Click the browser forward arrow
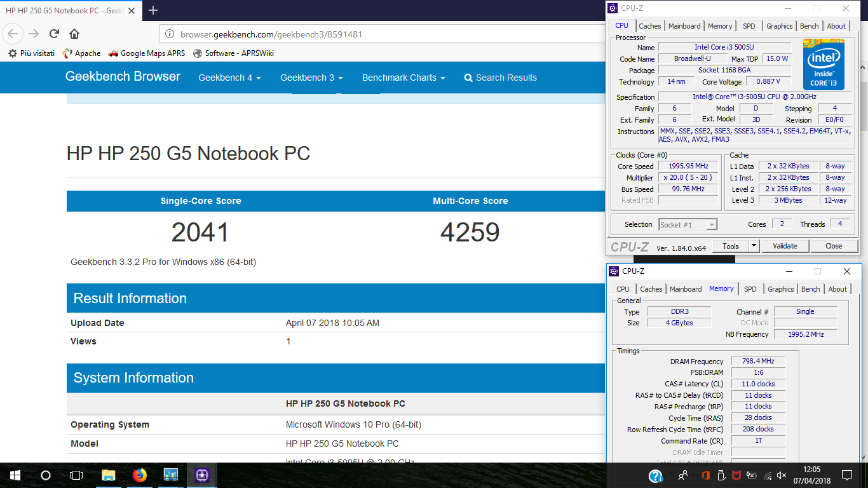The image size is (868, 488). pyautogui.click(x=34, y=34)
